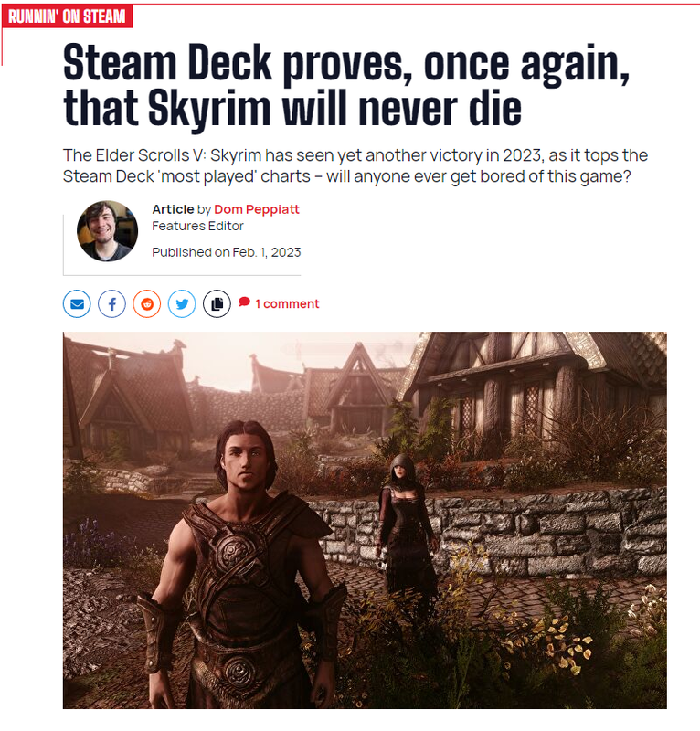Share the article on Reddit
Viewport: 700px width, 731px height.
tap(147, 304)
